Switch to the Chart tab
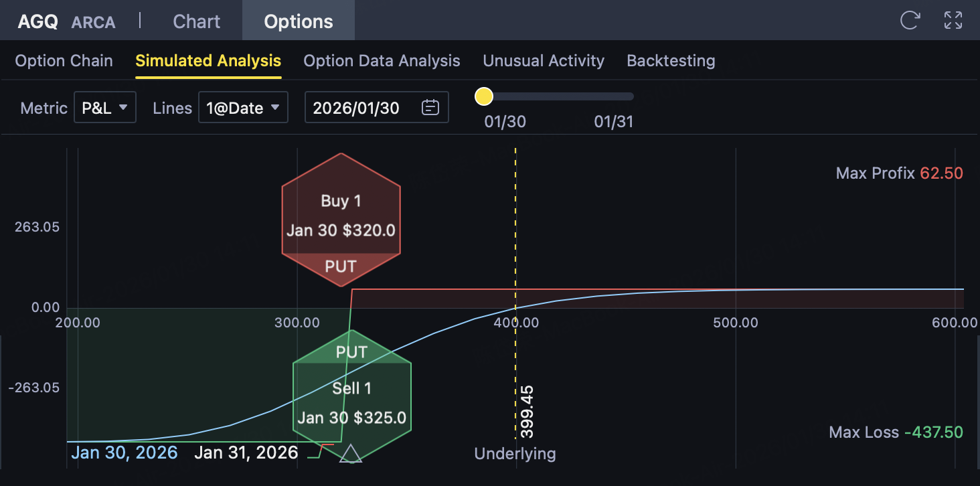Image resolution: width=980 pixels, height=486 pixels. pos(196,21)
